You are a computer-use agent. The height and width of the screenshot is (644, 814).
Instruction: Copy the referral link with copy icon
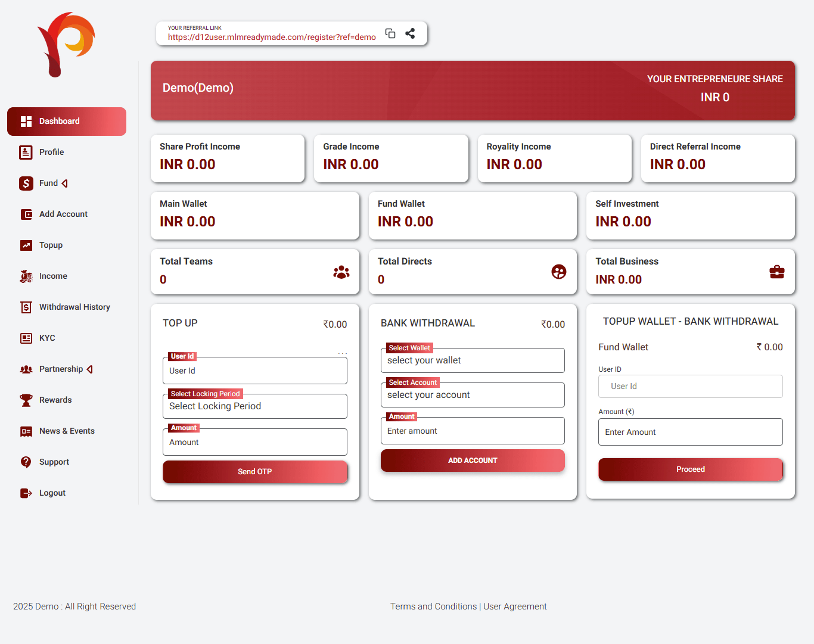tap(390, 33)
